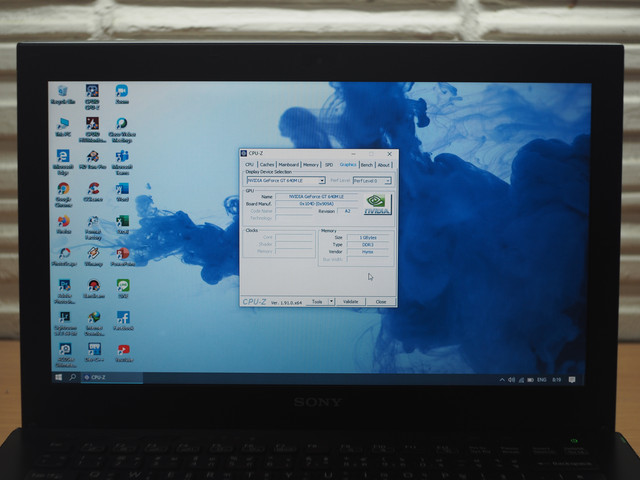
Task: Switch to the Bench tab
Action: pos(367,164)
